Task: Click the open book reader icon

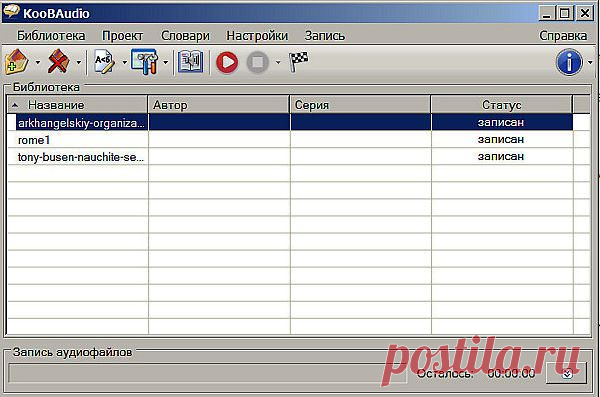Action: coord(191,62)
